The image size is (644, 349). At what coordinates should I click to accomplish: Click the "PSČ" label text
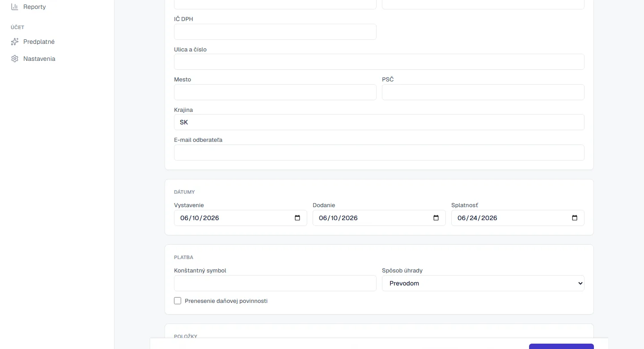pyautogui.click(x=388, y=79)
